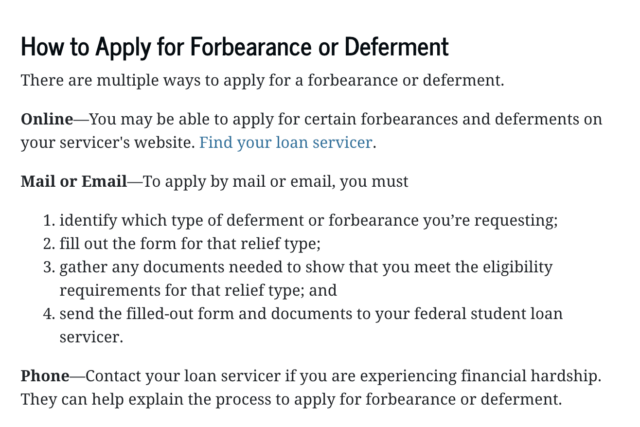Click the bold "Phone" label
The image size is (640, 427).
click(45, 377)
